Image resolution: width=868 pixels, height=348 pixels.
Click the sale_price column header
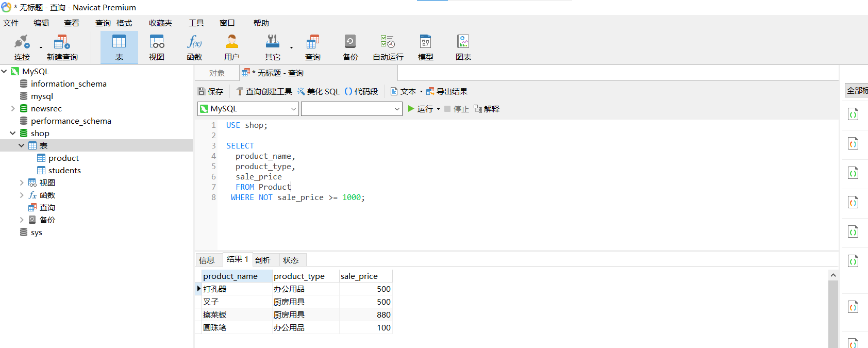[365, 276]
